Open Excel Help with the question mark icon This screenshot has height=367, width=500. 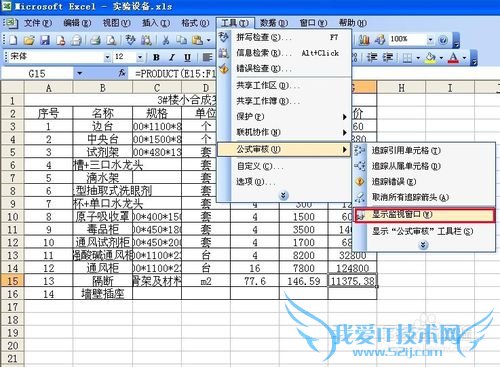tap(443, 40)
